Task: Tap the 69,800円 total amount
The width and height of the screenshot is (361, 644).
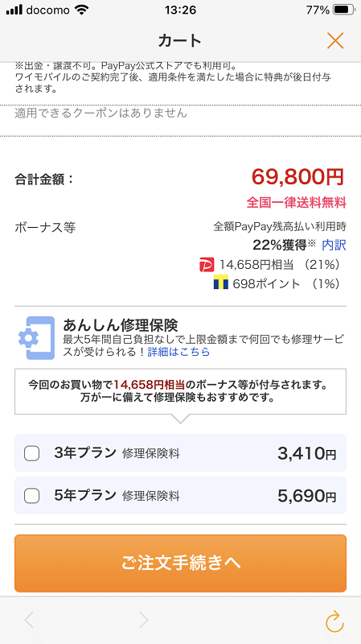Action: click(x=297, y=177)
